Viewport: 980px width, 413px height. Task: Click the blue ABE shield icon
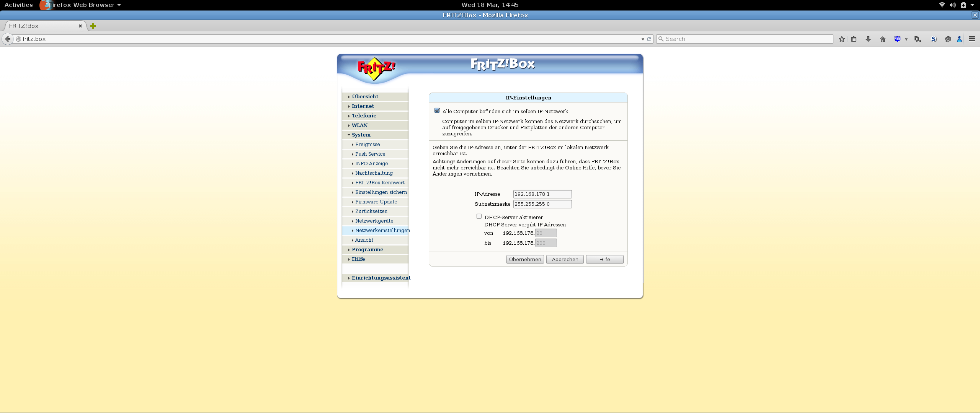(x=897, y=39)
